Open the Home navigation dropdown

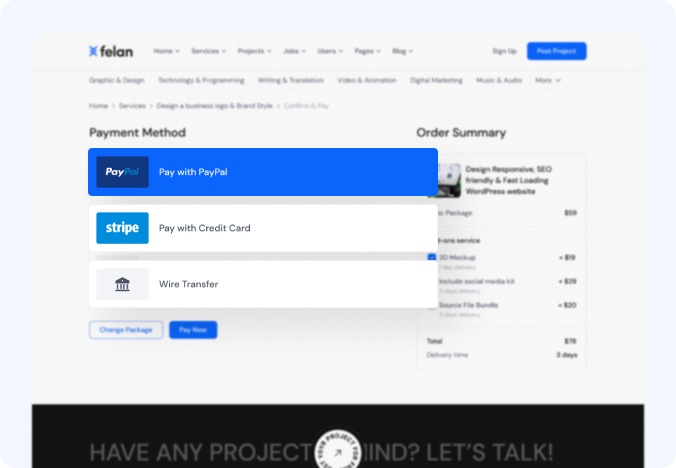(166, 51)
